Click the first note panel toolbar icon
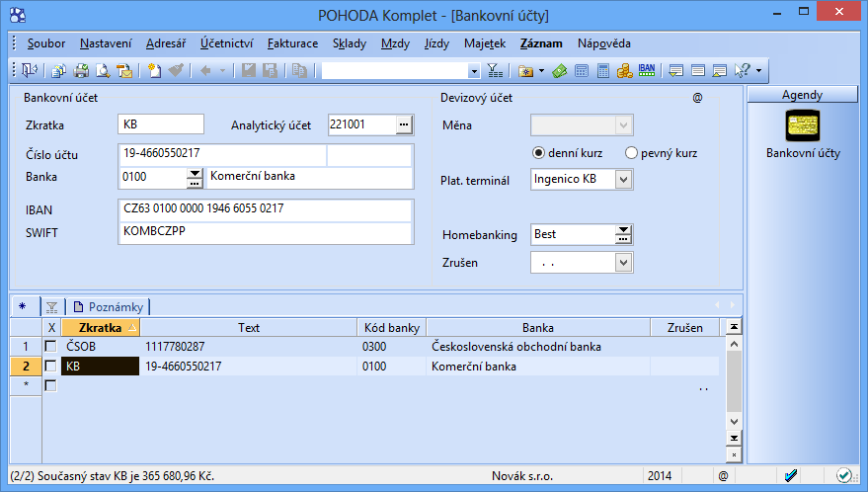 [675, 71]
